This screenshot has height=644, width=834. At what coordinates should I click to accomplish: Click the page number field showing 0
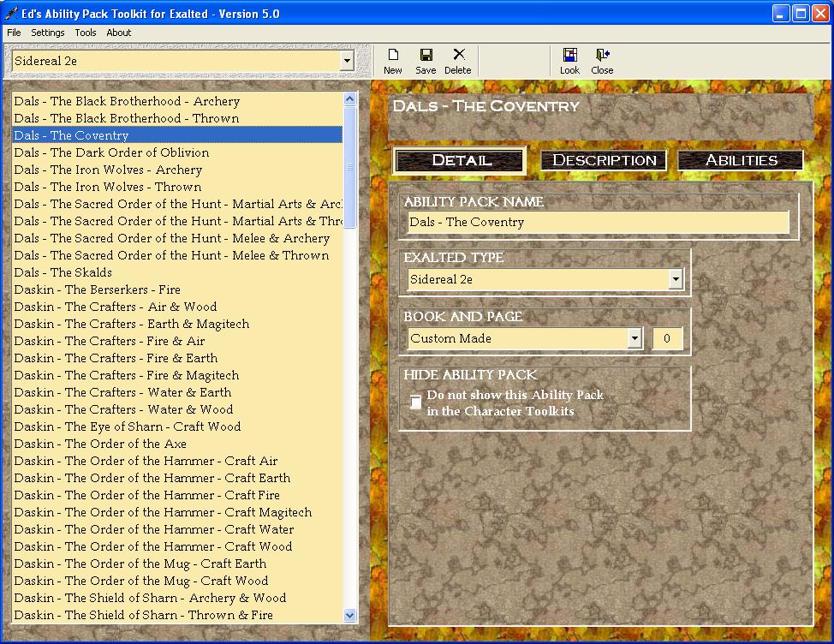pyautogui.click(x=667, y=338)
